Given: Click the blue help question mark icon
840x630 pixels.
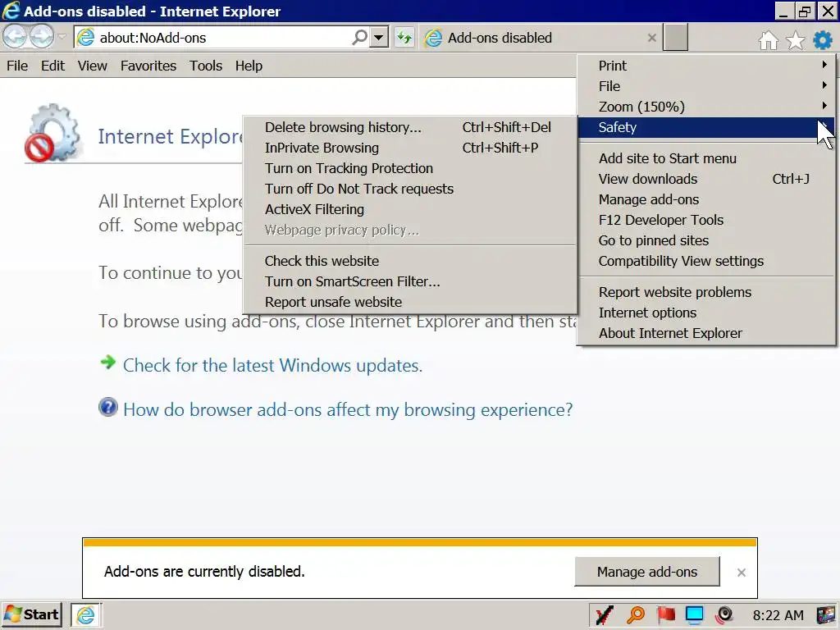Looking at the screenshot, I should [x=107, y=407].
